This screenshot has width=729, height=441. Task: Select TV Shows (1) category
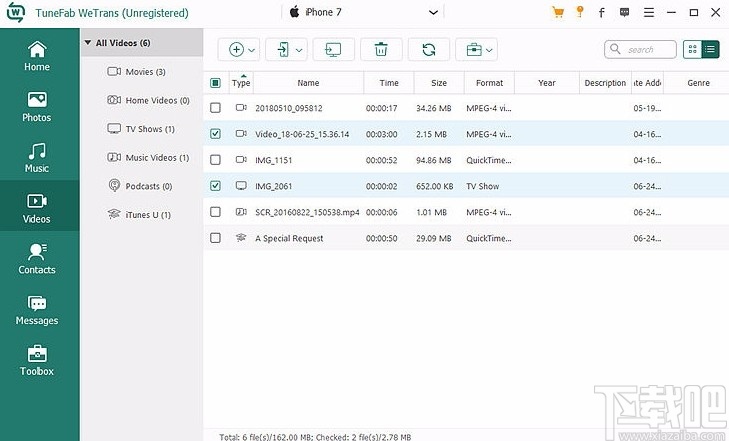click(141, 129)
